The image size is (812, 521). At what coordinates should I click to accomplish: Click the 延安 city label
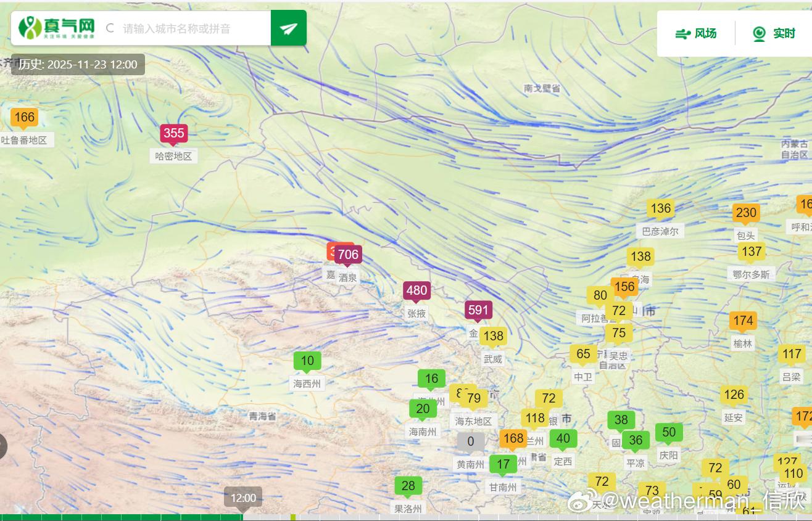[734, 418]
